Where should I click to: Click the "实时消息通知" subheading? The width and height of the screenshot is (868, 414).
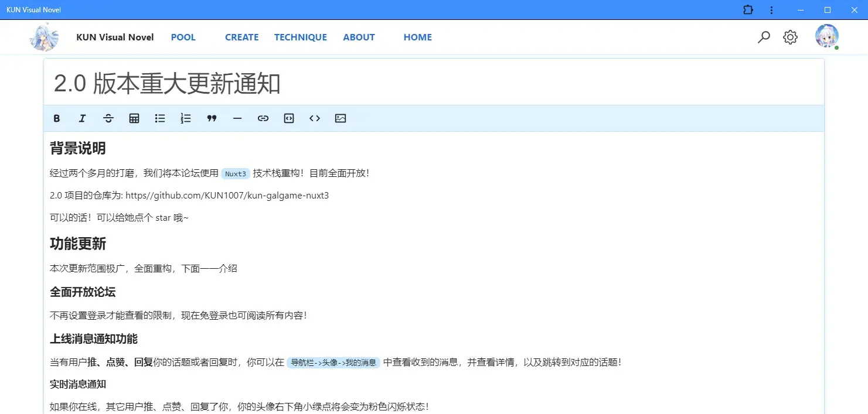[78, 384]
